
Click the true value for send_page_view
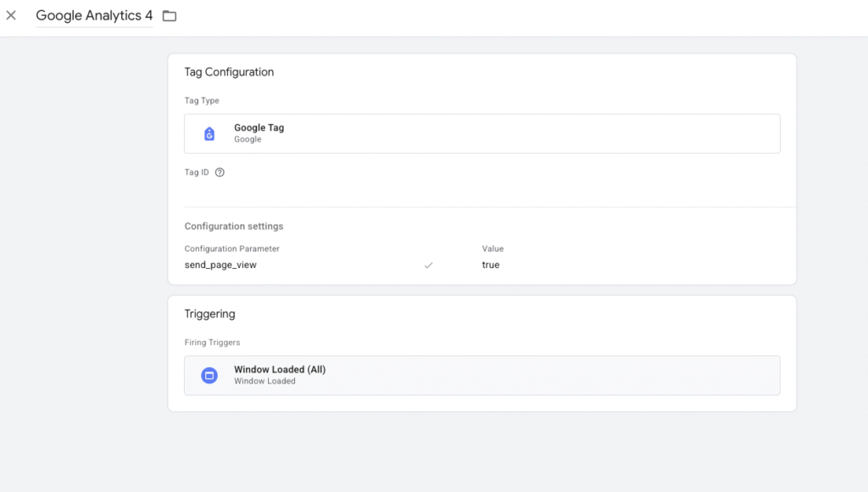click(491, 265)
